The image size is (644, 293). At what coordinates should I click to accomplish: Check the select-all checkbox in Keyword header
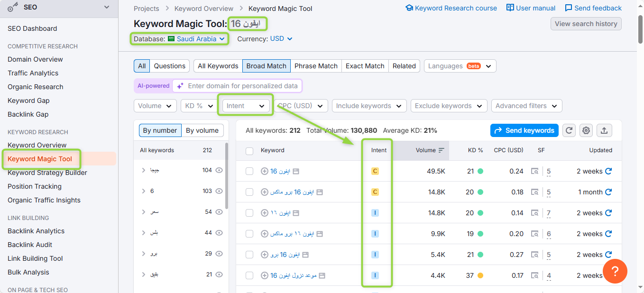pyautogui.click(x=249, y=151)
